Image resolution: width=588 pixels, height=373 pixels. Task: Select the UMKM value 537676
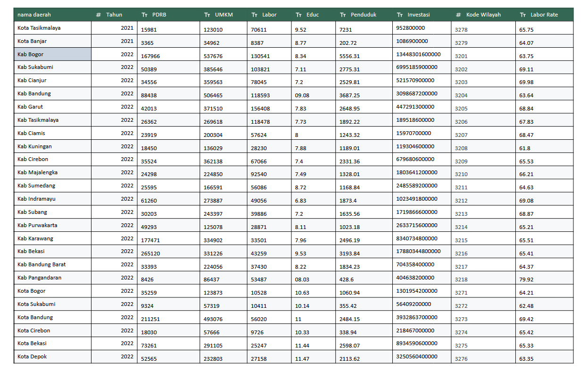tap(213, 56)
